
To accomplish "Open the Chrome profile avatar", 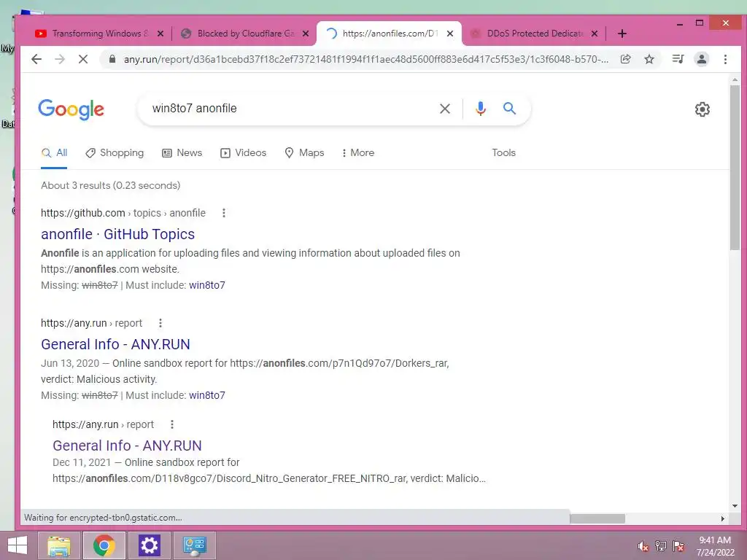I will coord(701,59).
